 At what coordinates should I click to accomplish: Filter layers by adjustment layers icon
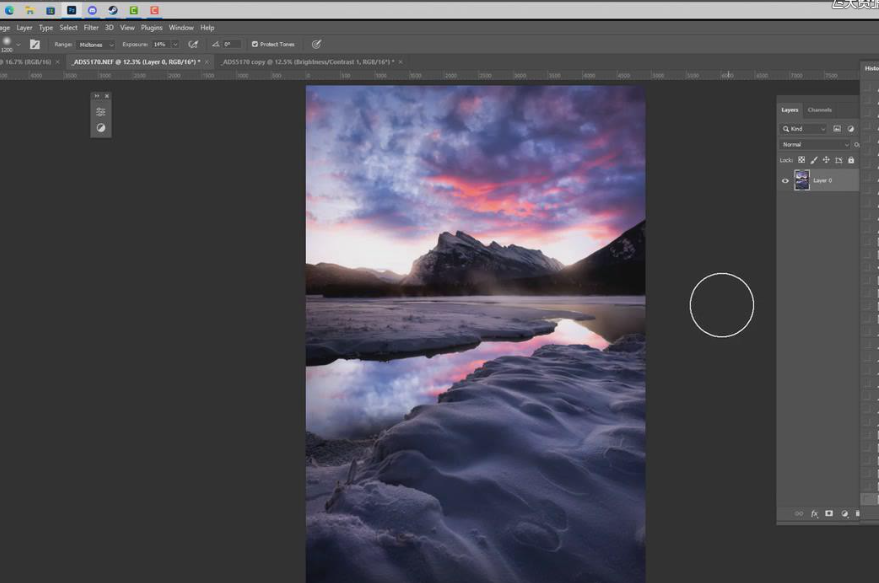pos(851,129)
